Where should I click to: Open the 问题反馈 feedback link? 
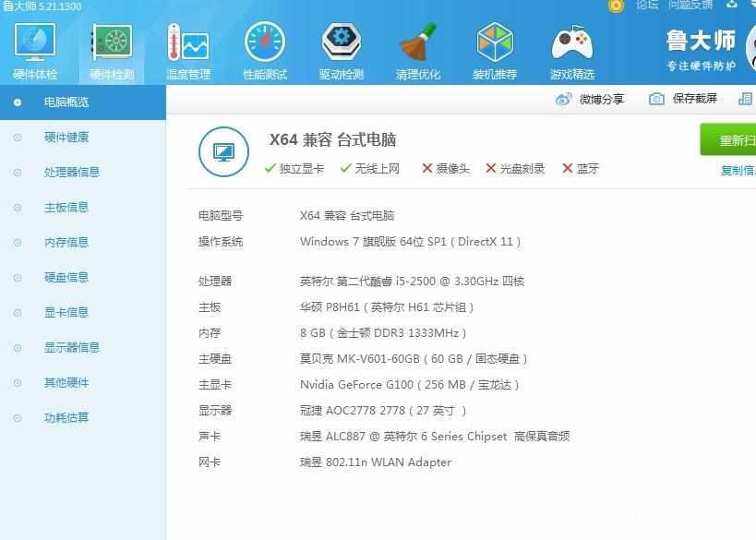click(690, 5)
